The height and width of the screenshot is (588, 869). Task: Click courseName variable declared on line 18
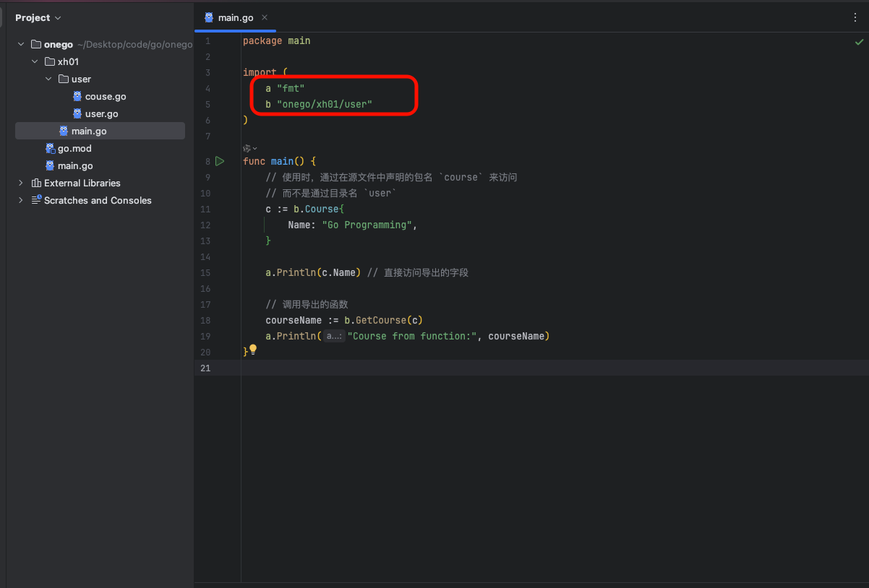[294, 320]
